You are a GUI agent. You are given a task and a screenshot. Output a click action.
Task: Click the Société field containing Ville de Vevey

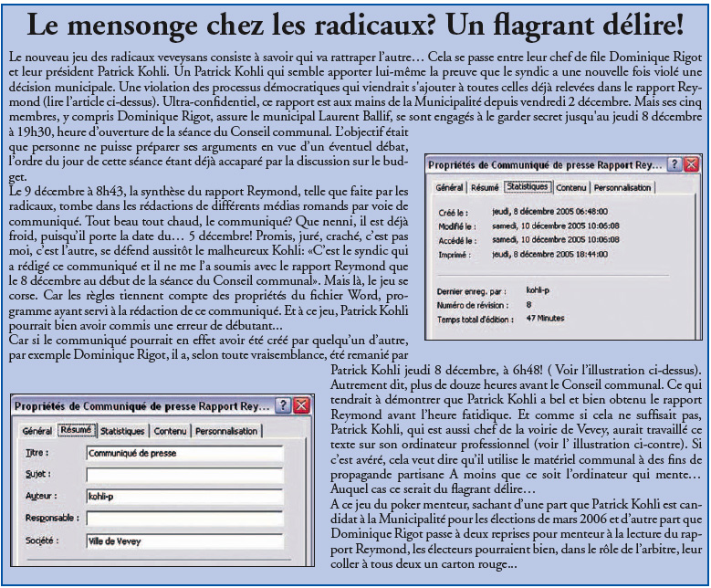point(184,541)
